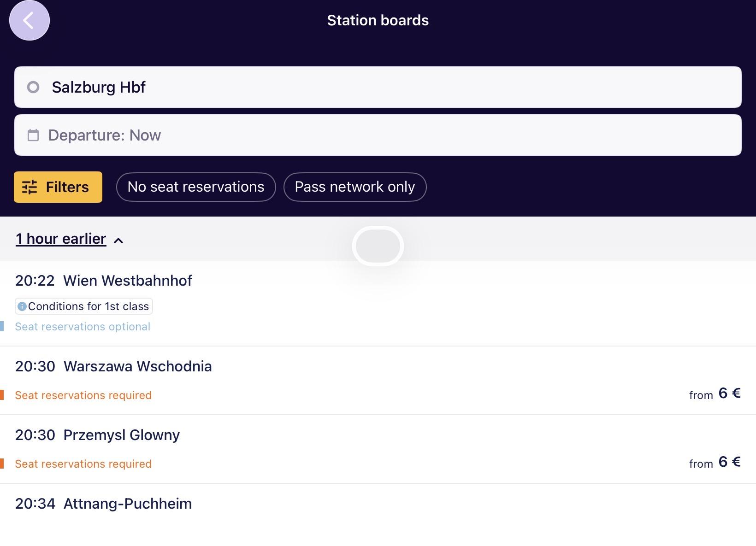The height and width of the screenshot is (546, 756).
Task: Expand earlier departures with the chevron arrow
Action: (x=118, y=240)
